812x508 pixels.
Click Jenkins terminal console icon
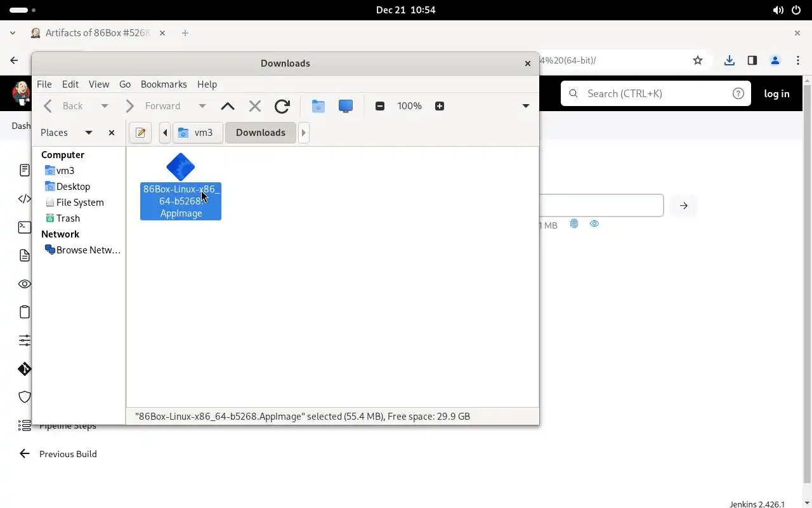coord(24,227)
